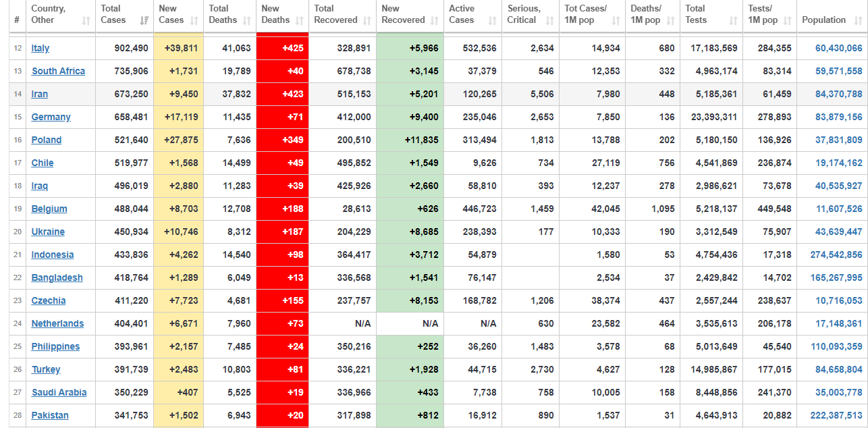The height and width of the screenshot is (428, 868).
Task: Open the Pakistan country link
Action: 50,415
